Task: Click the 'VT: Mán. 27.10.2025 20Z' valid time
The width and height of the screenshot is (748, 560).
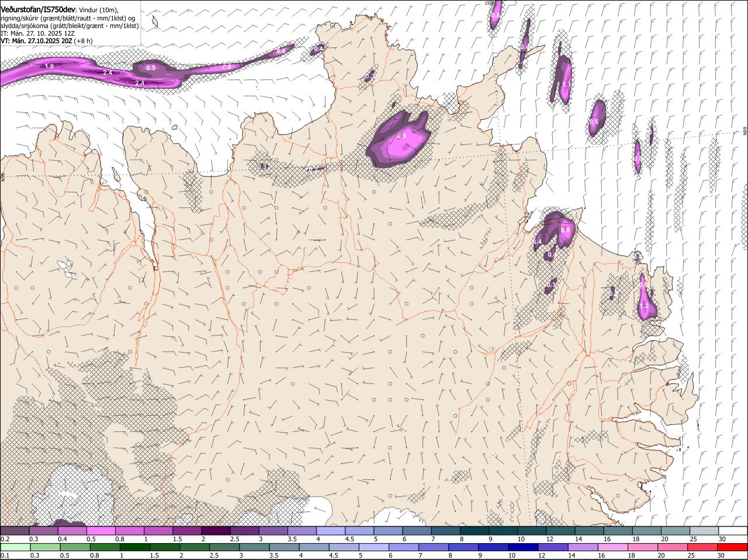Action: (36, 41)
